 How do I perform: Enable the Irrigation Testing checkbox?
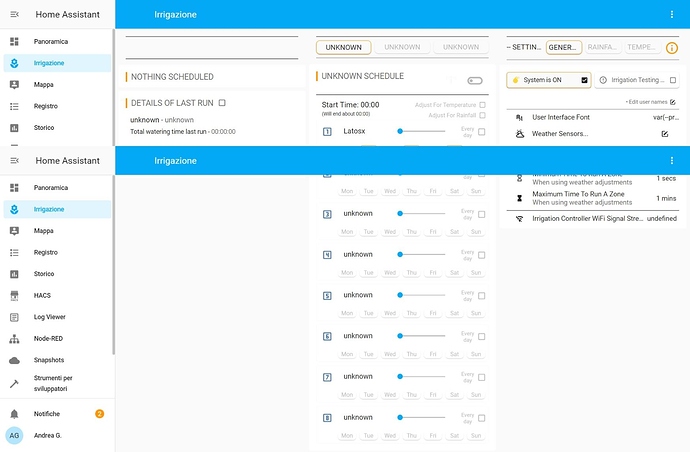[673, 80]
